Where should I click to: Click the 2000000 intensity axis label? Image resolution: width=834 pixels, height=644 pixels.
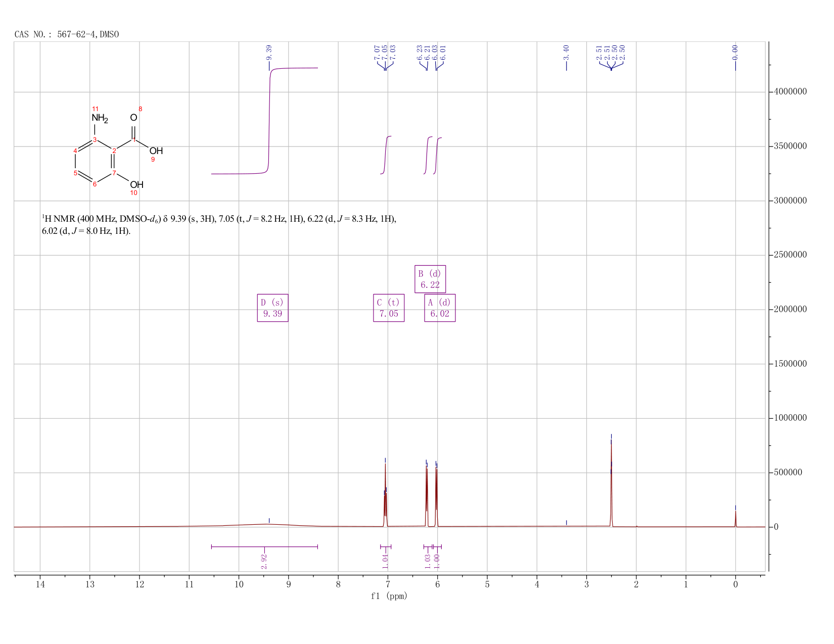(x=790, y=309)
